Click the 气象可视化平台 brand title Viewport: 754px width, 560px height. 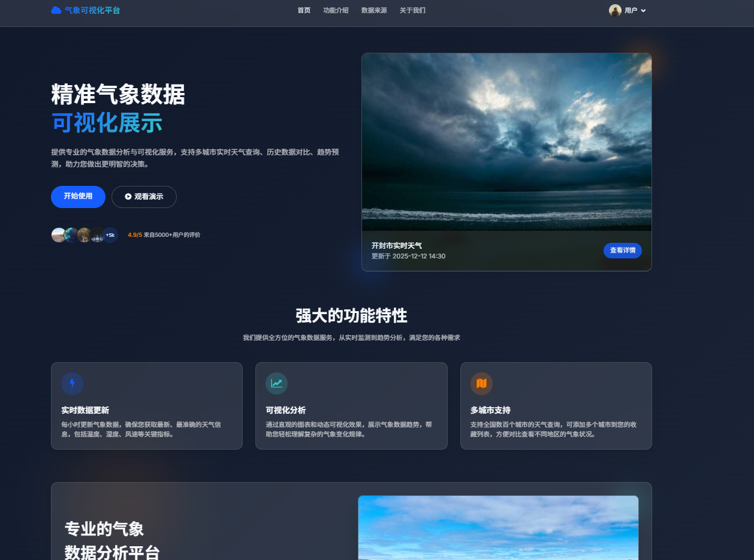click(x=92, y=10)
